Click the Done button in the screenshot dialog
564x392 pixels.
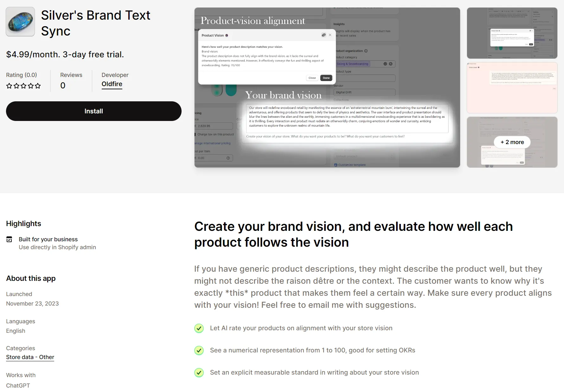pyautogui.click(x=326, y=78)
